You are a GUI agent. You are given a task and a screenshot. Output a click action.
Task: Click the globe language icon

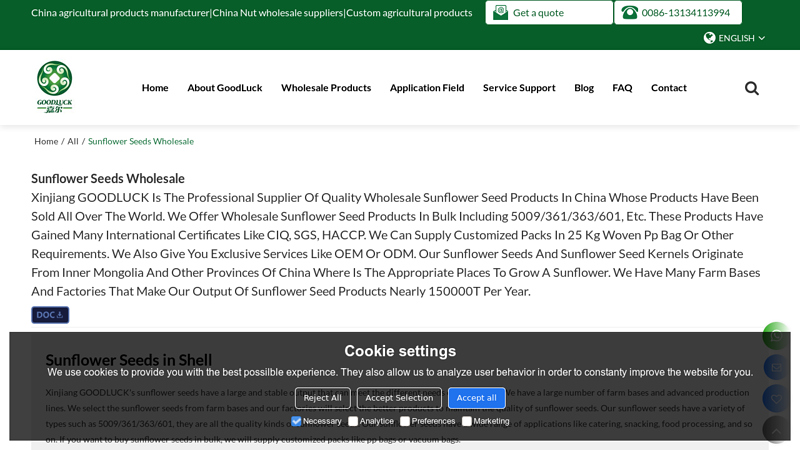[709, 38]
